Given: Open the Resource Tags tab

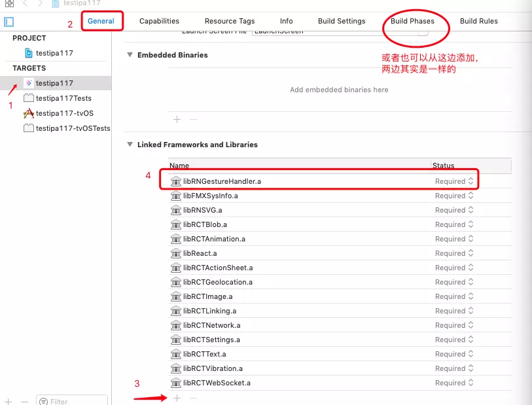Looking at the screenshot, I should (x=230, y=21).
